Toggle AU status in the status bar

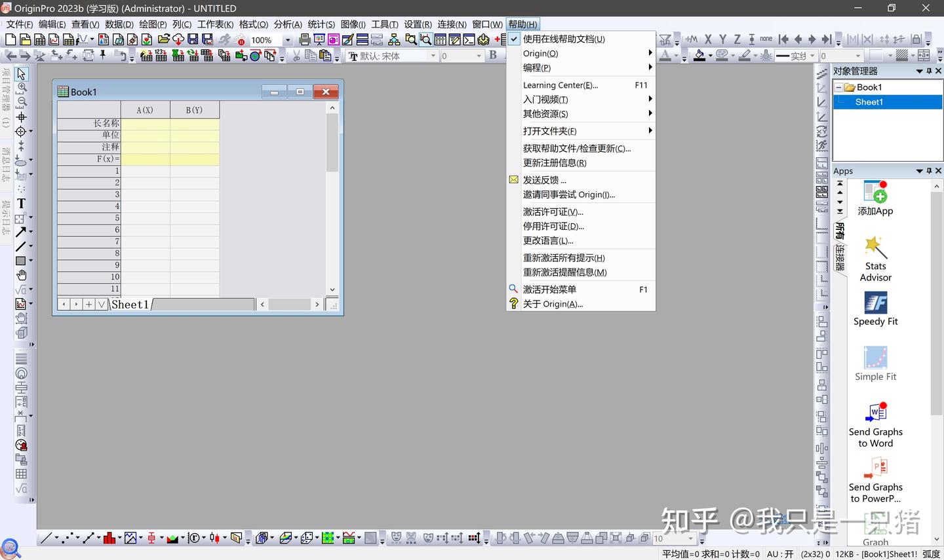tap(779, 553)
